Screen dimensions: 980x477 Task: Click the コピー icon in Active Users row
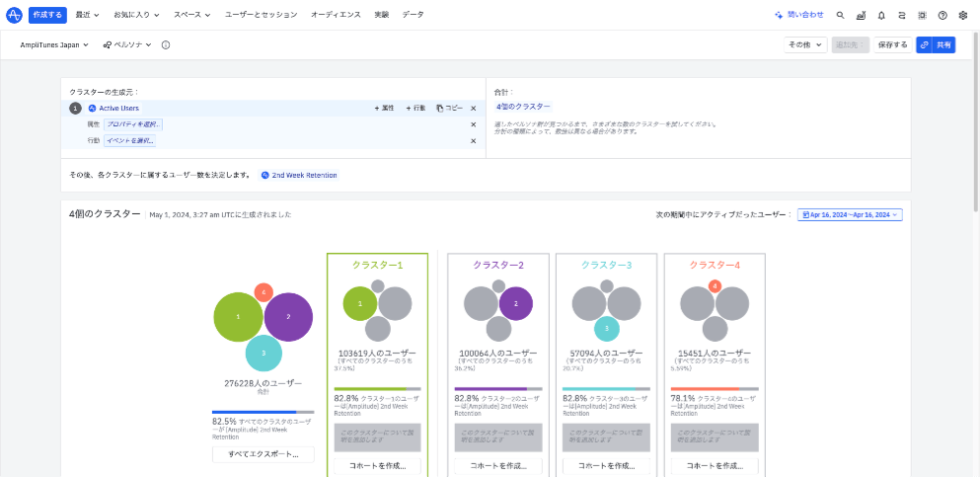449,108
